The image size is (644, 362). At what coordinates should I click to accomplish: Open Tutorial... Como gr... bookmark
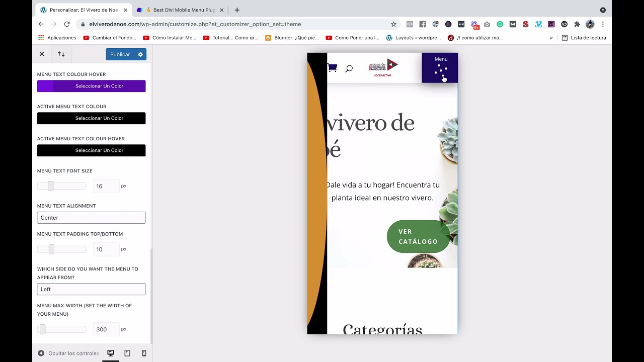tap(230, 38)
